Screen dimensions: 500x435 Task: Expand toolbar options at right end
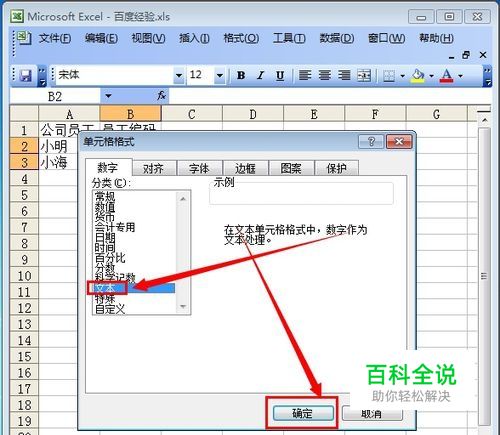487,76
